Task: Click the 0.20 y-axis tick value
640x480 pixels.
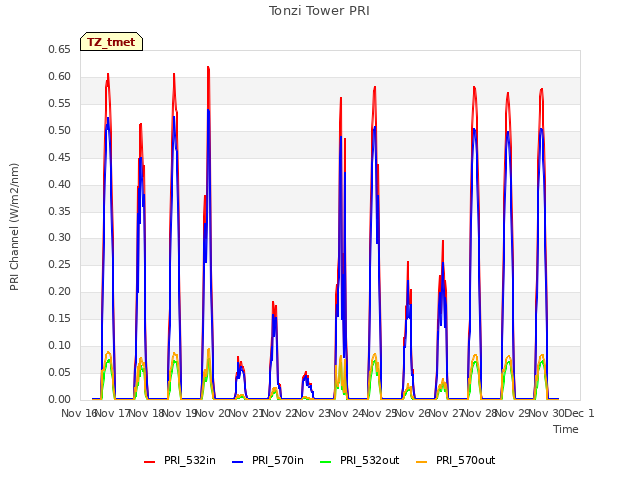Action: click(x=60, y=291)
